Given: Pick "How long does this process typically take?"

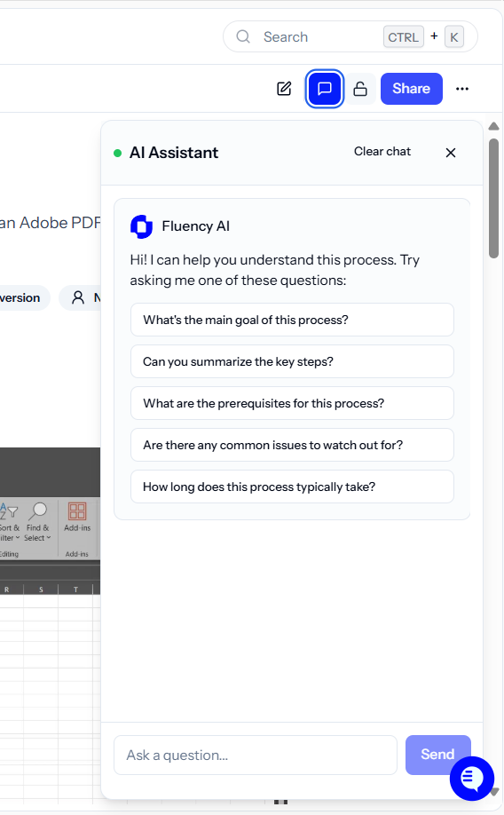Looking at the screenshot, I should point(292,487).
